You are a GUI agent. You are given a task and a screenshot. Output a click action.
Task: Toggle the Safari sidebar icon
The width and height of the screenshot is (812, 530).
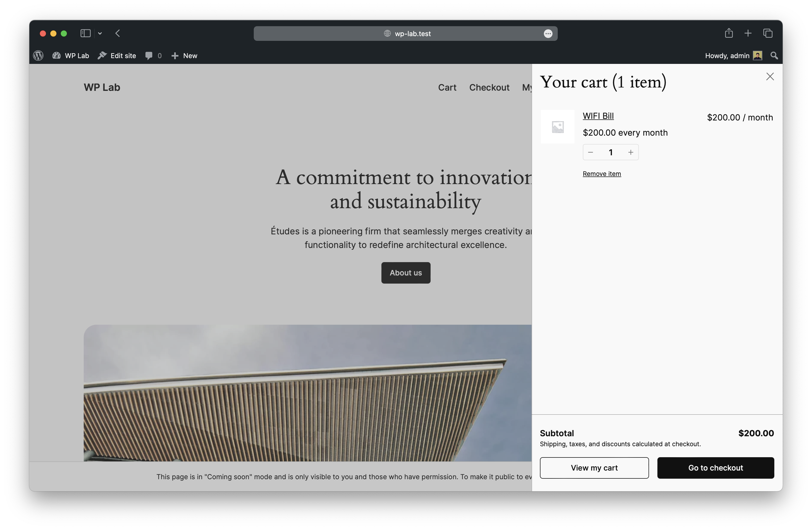pos(85,34)
